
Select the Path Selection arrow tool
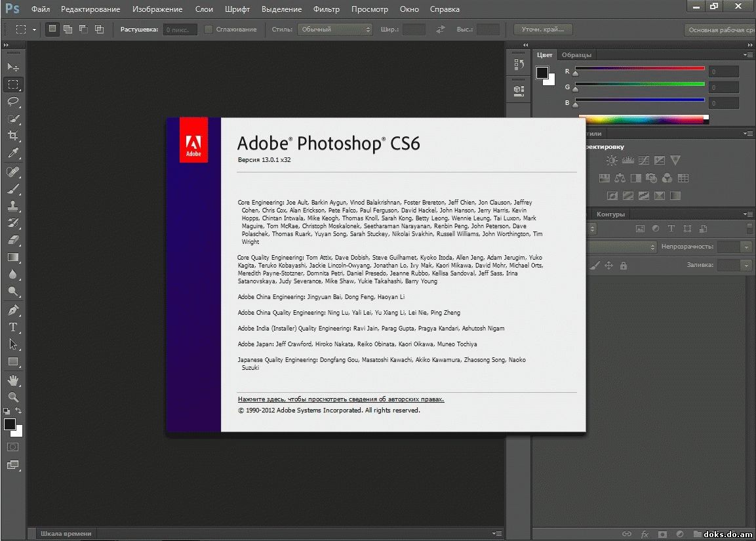coord(13,344)
